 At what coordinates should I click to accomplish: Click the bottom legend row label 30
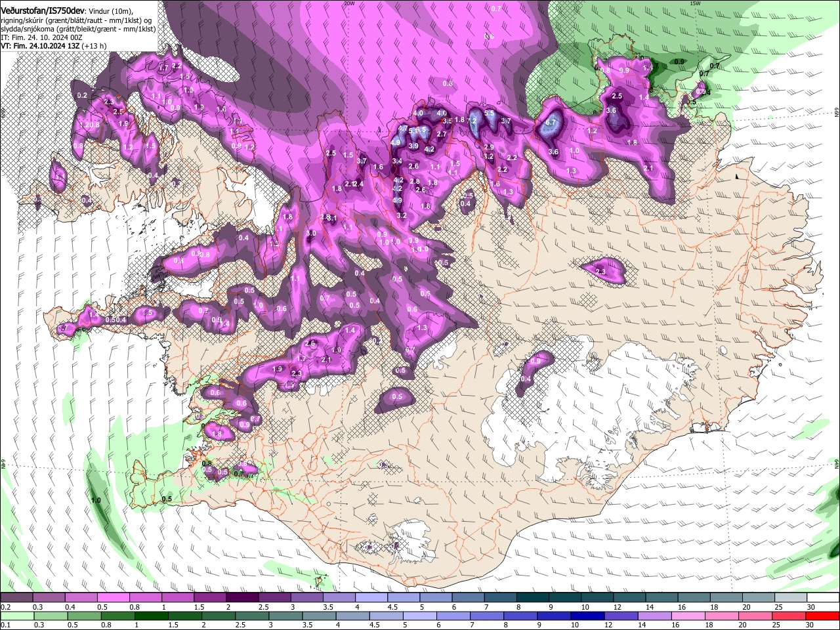coord(810,625)
